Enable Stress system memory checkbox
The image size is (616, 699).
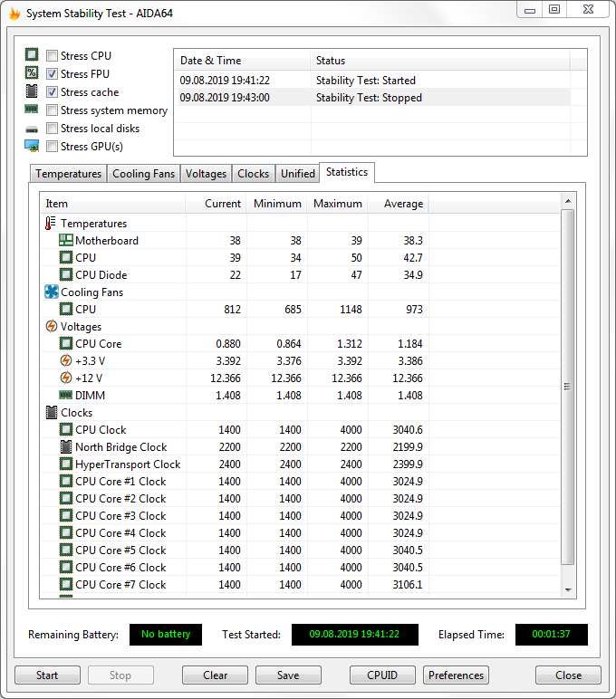point(53,110)
